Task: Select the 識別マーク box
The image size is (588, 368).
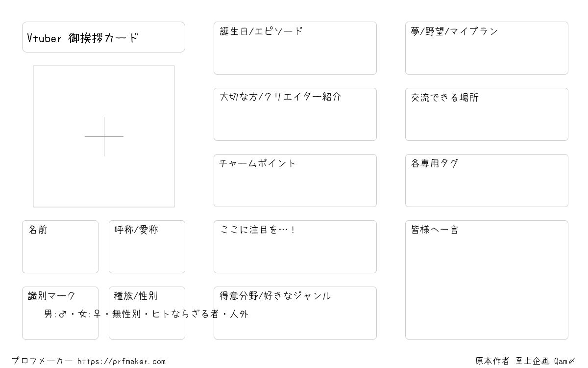Action: click(60, 313)
